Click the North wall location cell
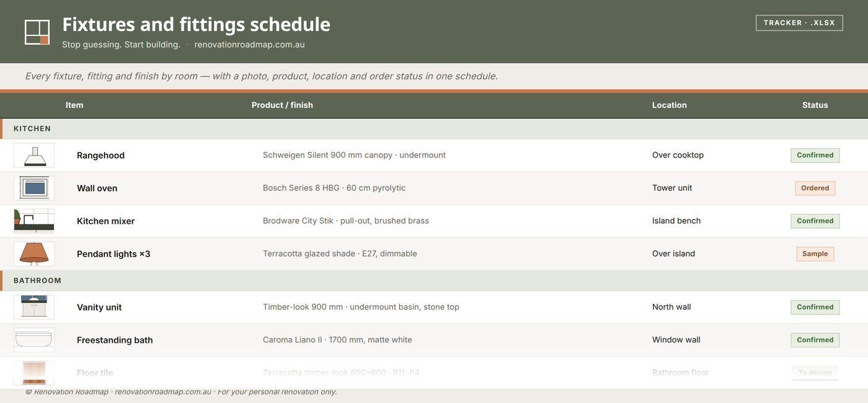This screenshot has width=868, height=403. click(671, 308)
